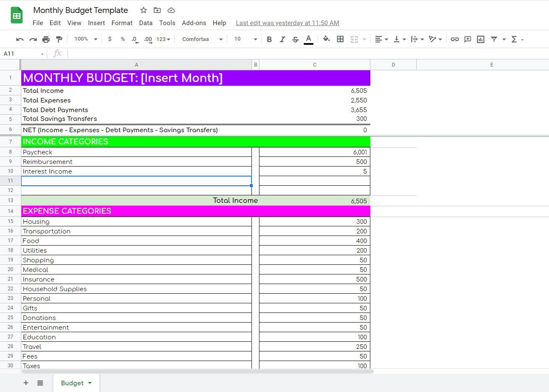Insert a link with the chain icon

(x=455, y=39)
